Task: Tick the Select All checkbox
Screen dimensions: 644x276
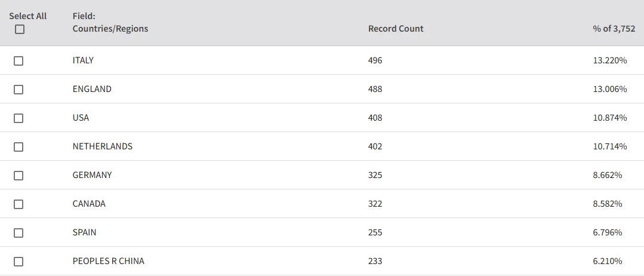Action: 19,30
